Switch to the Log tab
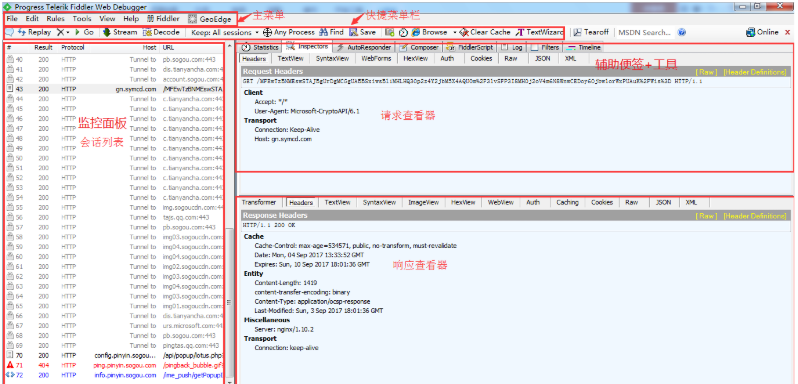 pos(512,47)
